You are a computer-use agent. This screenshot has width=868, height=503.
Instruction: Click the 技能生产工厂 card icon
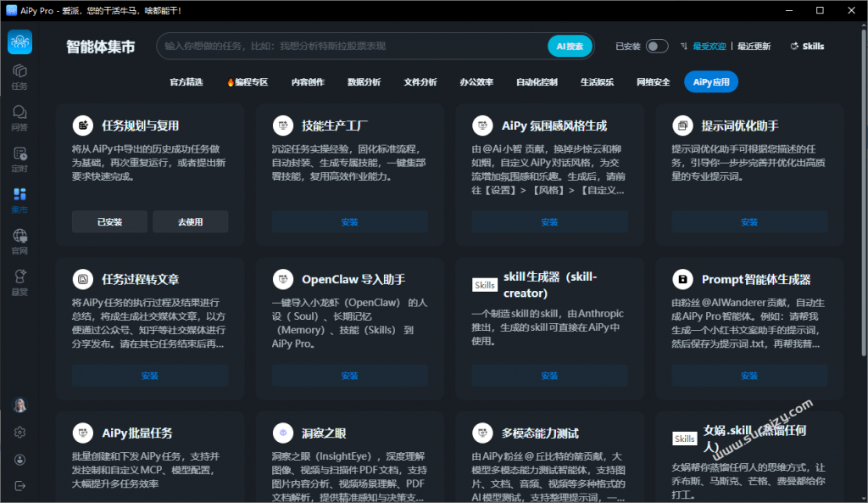click(283, 126)
